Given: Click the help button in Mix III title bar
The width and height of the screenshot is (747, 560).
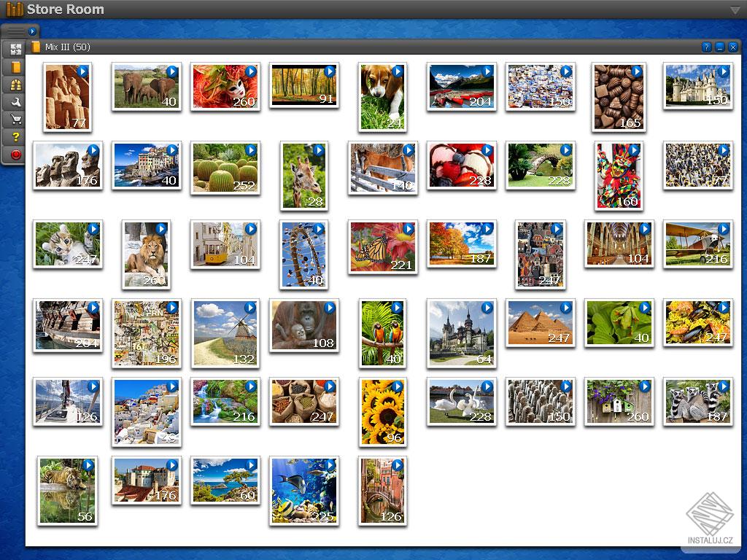Looking at the screenshot, I should click(706, 47).
